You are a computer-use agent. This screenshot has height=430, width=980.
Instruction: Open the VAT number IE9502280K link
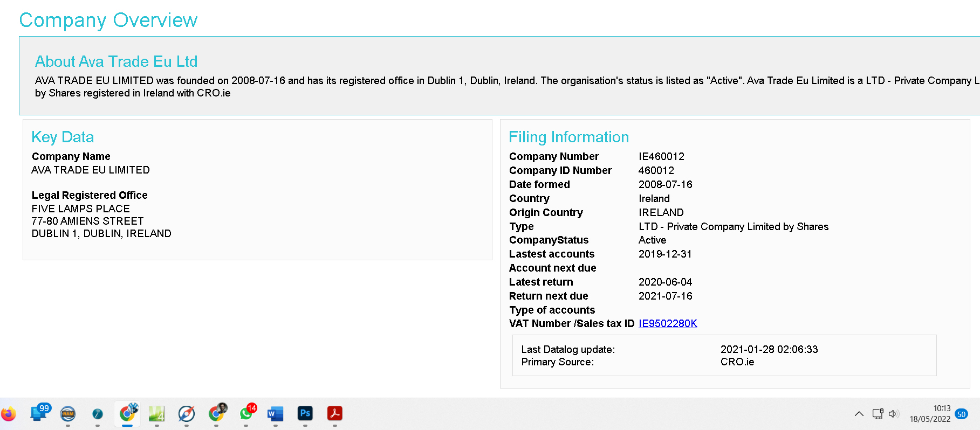point(668,323)
